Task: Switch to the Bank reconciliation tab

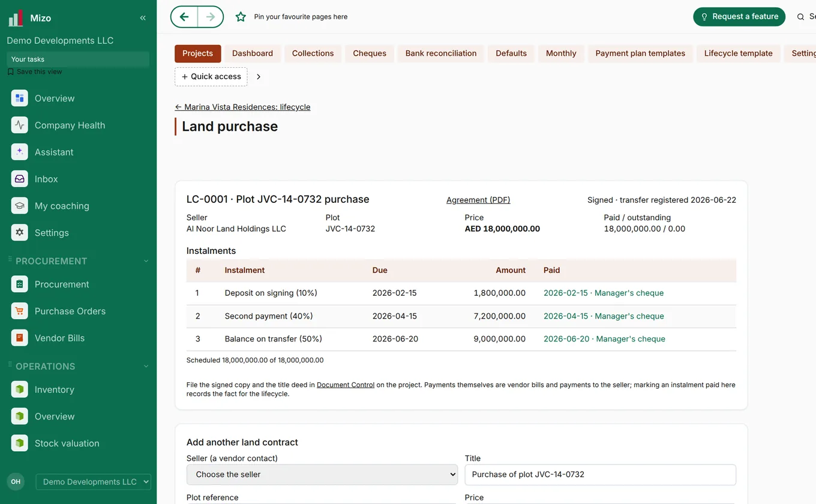Action: point(441,53)
